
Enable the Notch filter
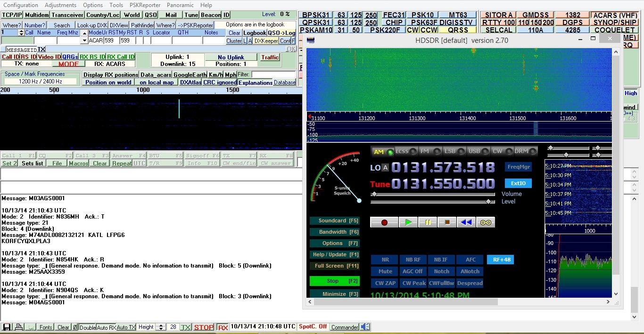(441, 271)
